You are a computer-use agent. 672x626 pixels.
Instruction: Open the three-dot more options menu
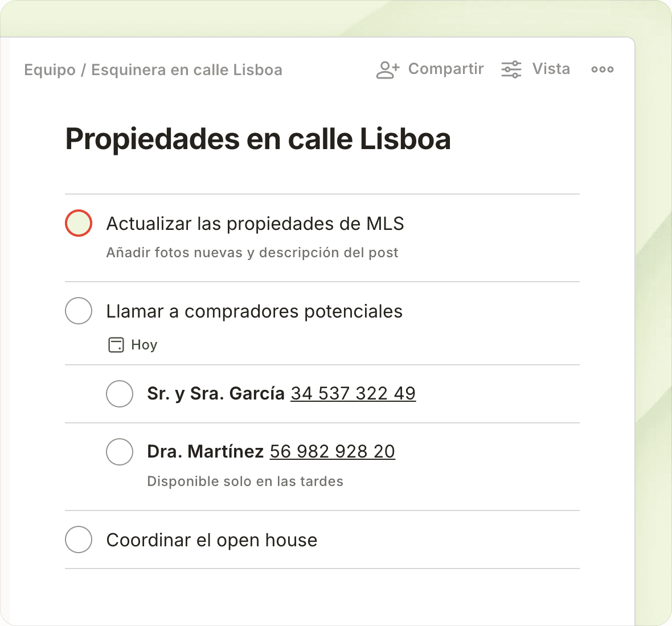pyautogui.click(x=602, y=69)
